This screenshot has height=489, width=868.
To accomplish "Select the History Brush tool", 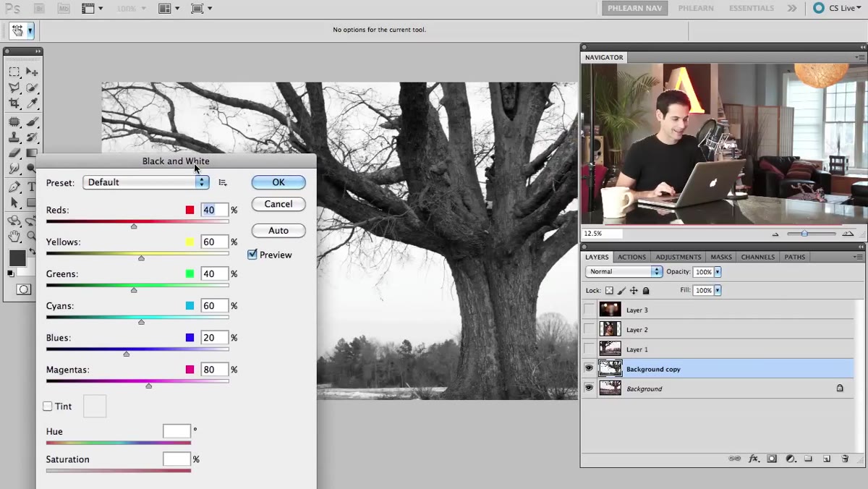I will [32, 137].
